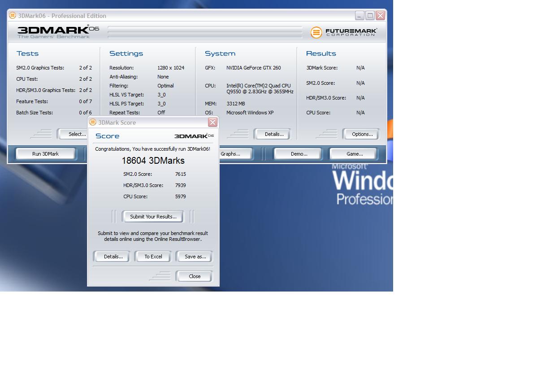The image size is (546, 392).
Task: Click the 3DMark Score dialog title icon
Action: click(93, 122)
